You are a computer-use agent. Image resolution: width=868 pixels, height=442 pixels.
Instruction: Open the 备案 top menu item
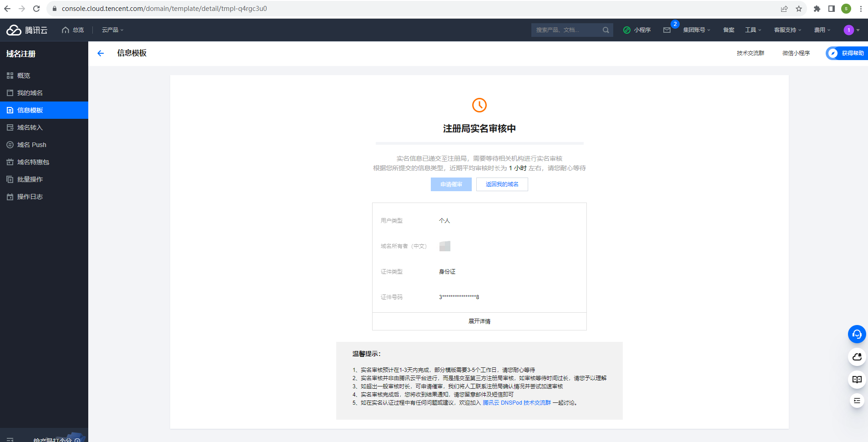point(729,30)
